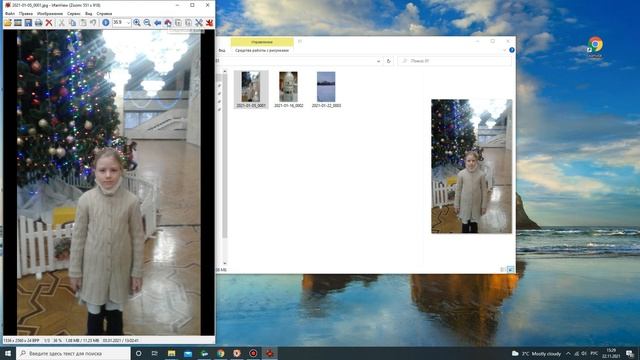Open the blue Image Information icon
This screenshot has width=640, height=360.
click(106, 22)
